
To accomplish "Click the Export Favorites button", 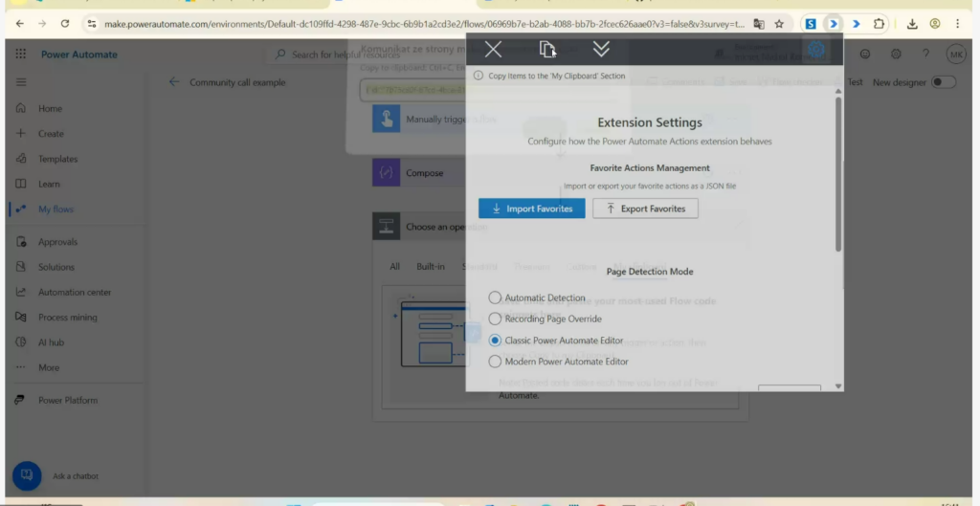I will tap(645, 209).
